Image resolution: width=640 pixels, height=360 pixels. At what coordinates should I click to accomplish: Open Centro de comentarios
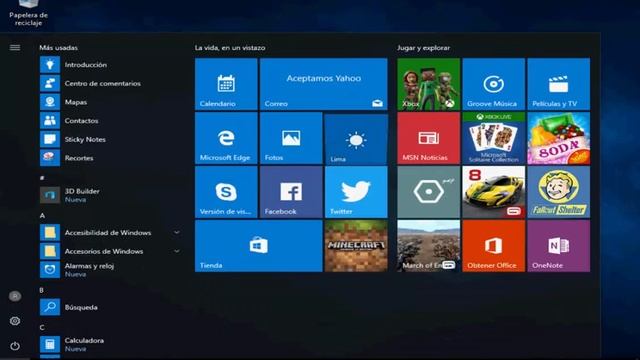pos(110,83)
